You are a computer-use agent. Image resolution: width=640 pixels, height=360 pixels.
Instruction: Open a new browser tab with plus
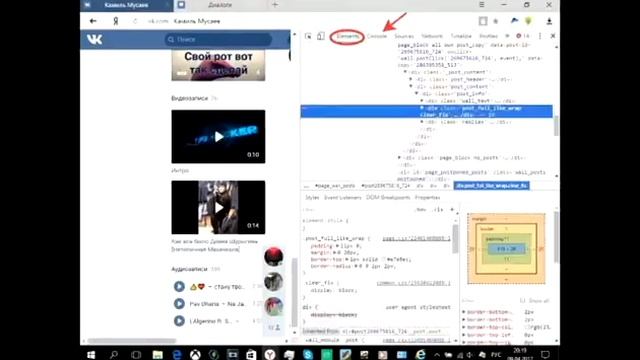(275, 5)
